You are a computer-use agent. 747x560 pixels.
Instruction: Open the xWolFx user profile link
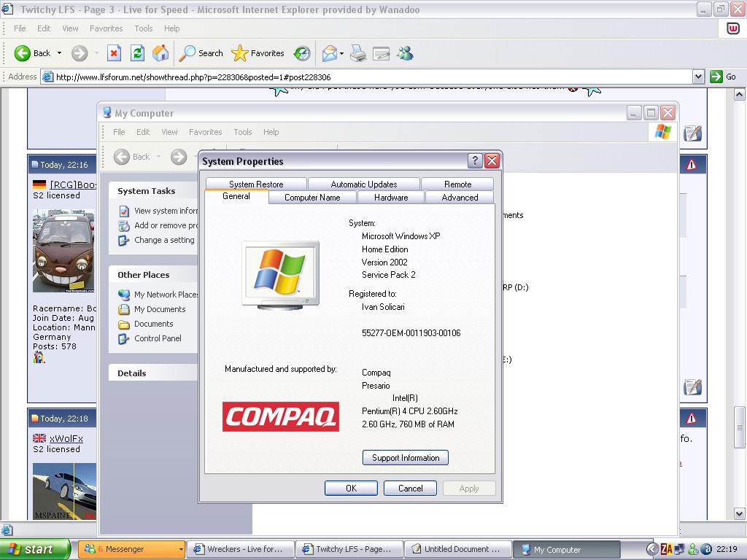[x=66, y=438]
